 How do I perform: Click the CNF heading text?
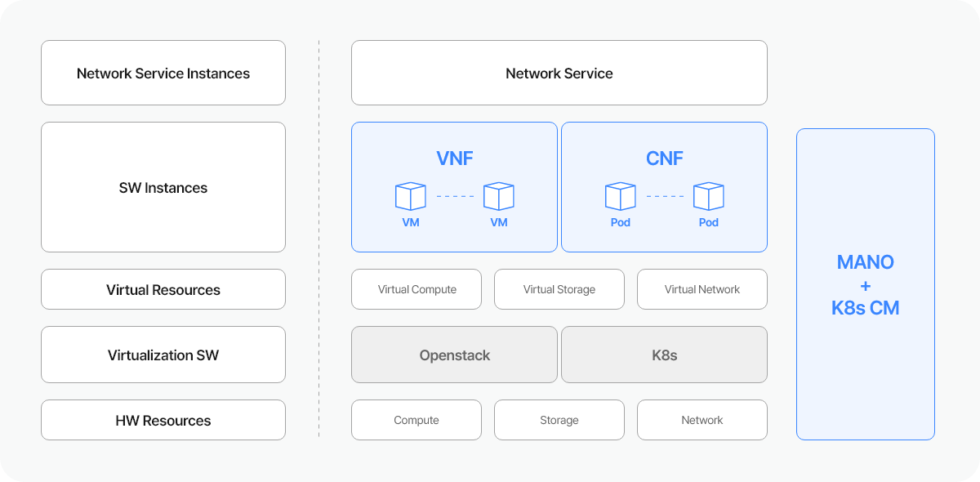(665, 158)
